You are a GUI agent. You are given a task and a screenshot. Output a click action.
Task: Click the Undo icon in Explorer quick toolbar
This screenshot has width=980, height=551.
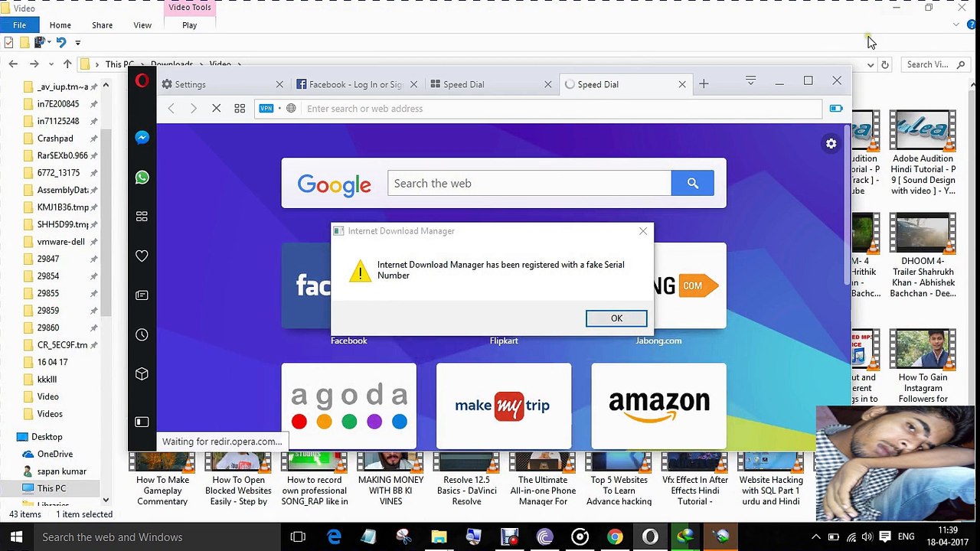(61, 43)
